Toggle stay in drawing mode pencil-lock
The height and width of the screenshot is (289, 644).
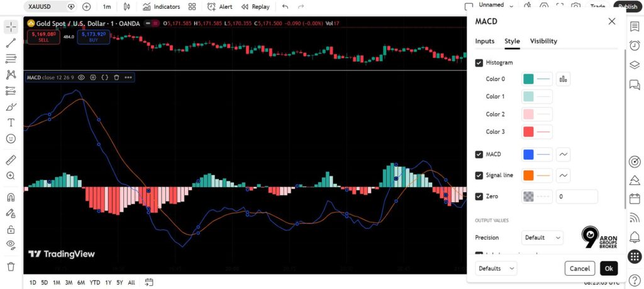(11, 213)
